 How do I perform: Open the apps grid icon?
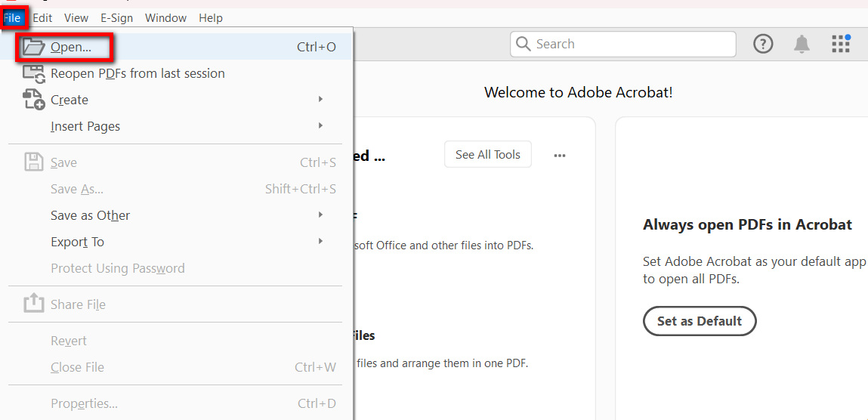[x=840, y=44]
